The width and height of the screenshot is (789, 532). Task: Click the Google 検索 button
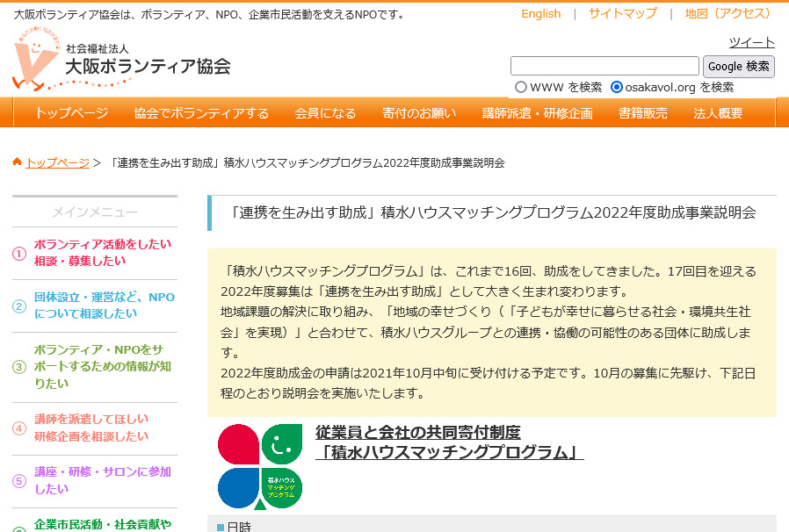738,66
